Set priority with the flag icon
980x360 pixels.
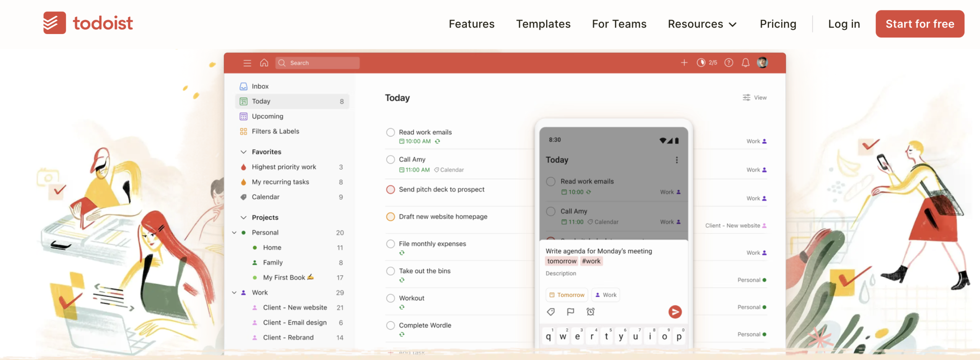570,312
